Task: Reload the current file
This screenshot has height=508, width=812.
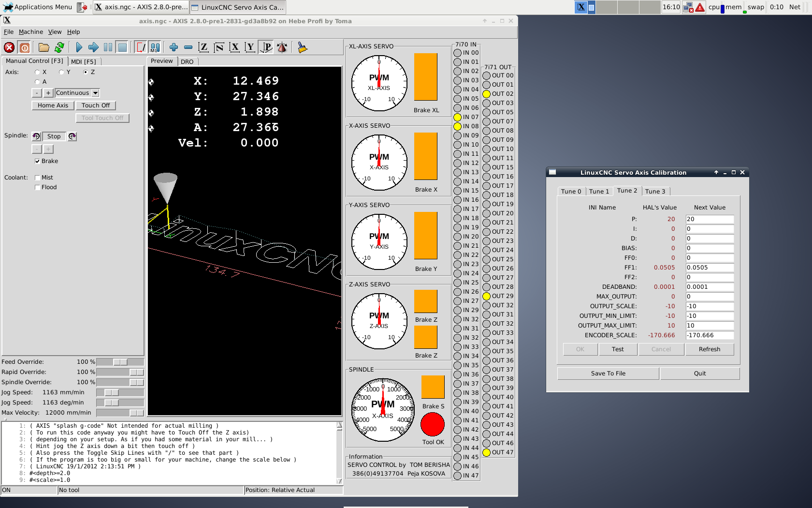Action: tap(59, 47)
